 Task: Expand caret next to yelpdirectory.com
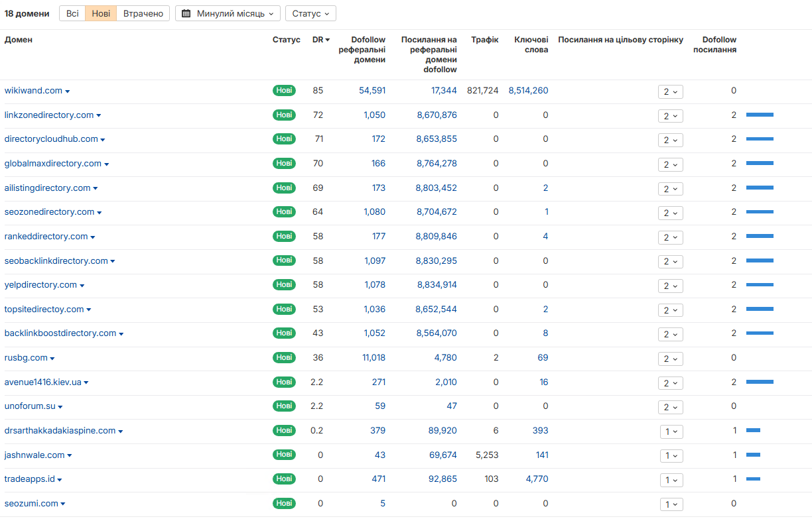[x=82, y=286]
